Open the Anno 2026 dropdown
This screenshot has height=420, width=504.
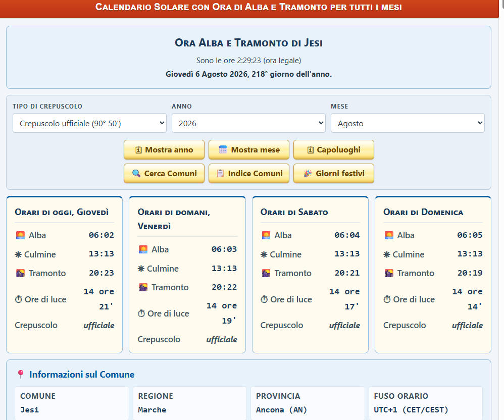click(x=248, y=123)
